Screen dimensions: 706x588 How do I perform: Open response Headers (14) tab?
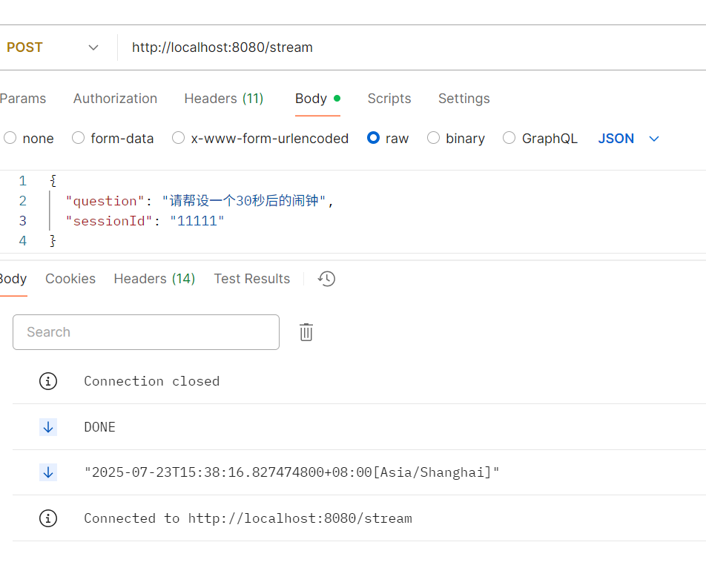point(154,279)
